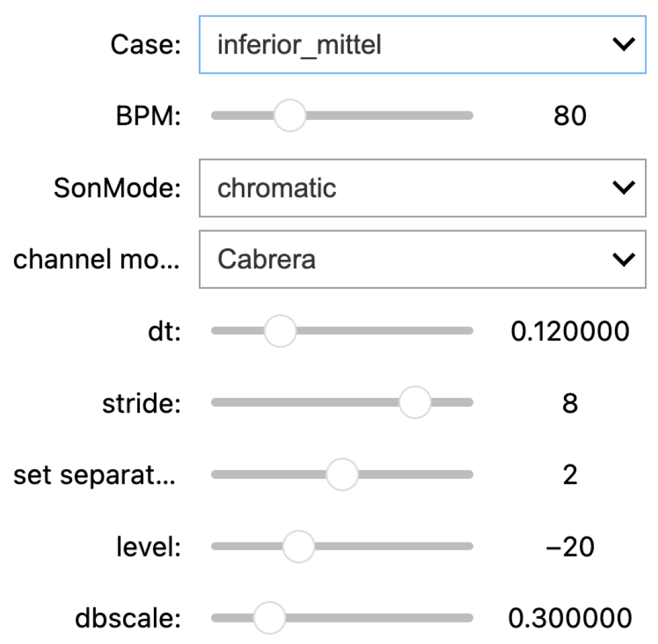Image resolution: width=658 pixels, height=644 pixels.
Task: Click the level slider handle
Action: coord(299,546)
